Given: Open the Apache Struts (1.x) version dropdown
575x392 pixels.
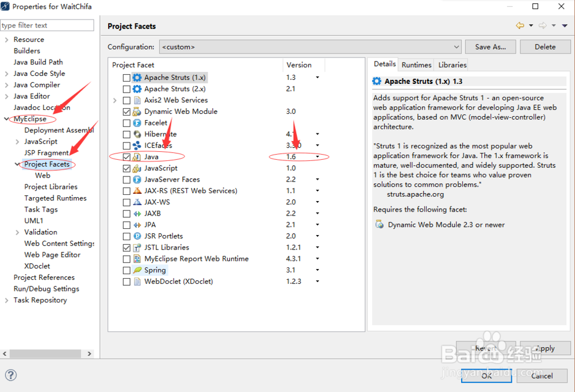Looking at the screenshot, I should coord(317,78).
